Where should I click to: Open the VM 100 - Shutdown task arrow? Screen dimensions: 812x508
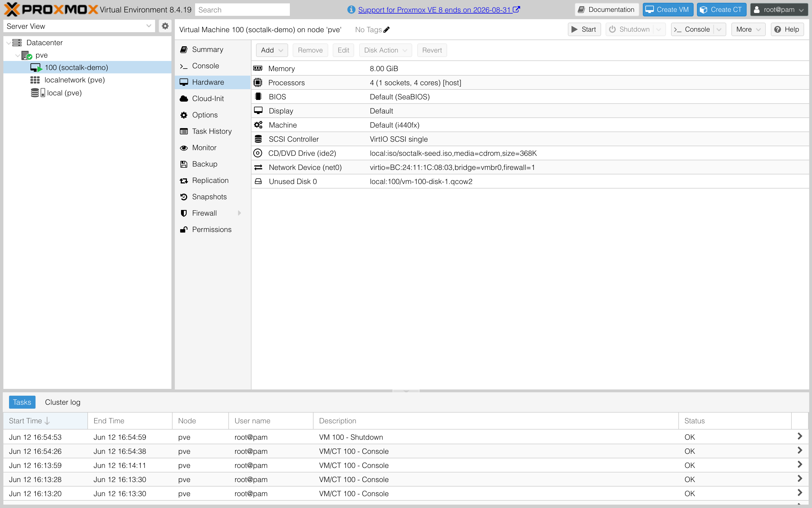[800, 436]
